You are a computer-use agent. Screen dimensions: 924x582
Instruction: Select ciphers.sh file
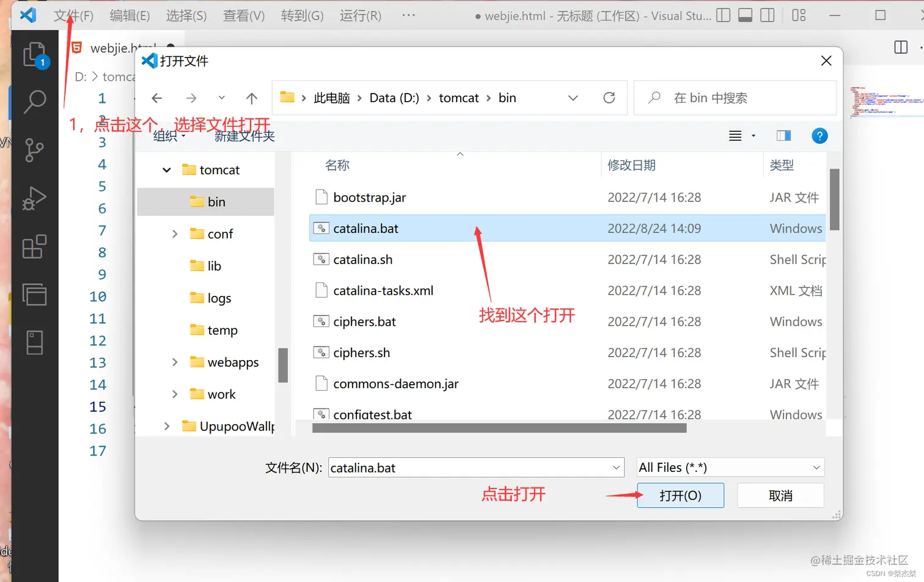coord(568,353)
